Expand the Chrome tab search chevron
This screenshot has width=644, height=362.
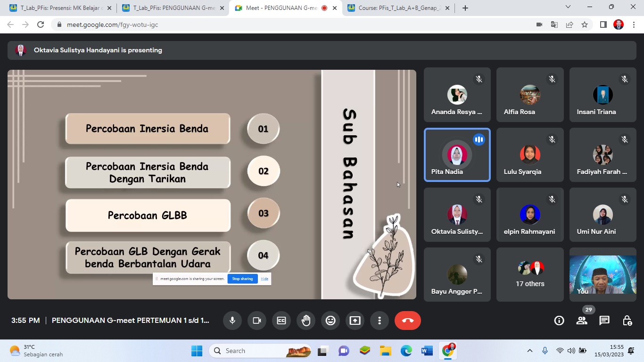point(568,7)
